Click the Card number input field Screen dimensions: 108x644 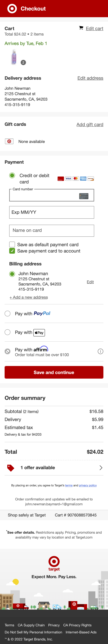point(45,195)
